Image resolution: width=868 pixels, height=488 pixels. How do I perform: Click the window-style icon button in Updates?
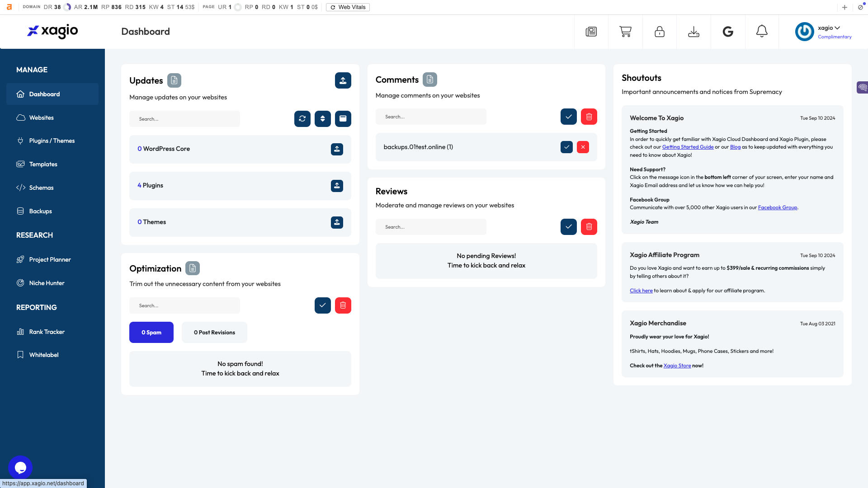[x=343, y=119]
